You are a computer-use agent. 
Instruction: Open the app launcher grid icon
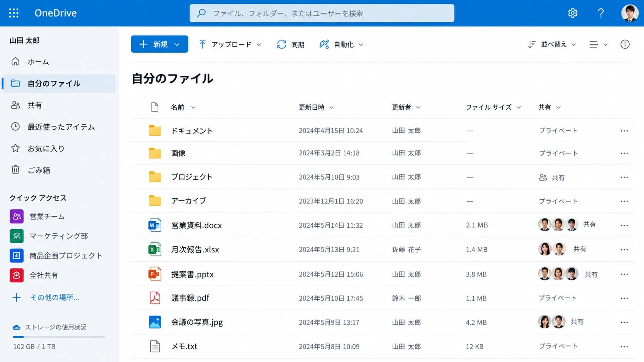[x=14, y=13]
